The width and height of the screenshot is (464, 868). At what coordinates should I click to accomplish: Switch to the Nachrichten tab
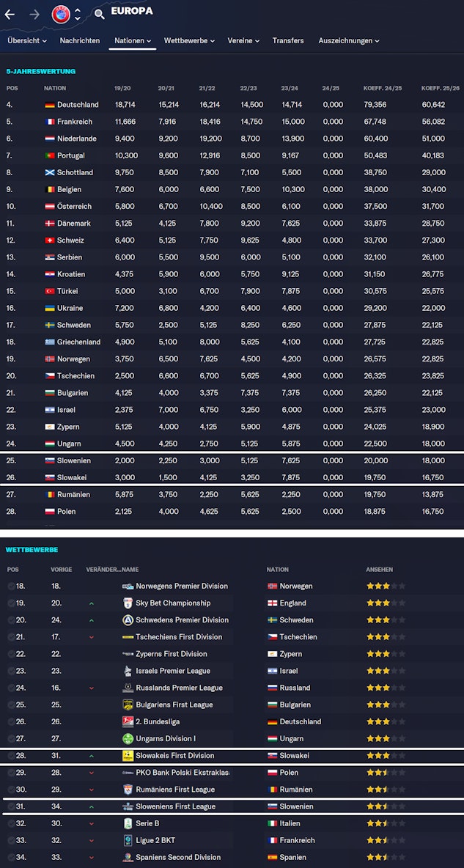pos(80,41)
